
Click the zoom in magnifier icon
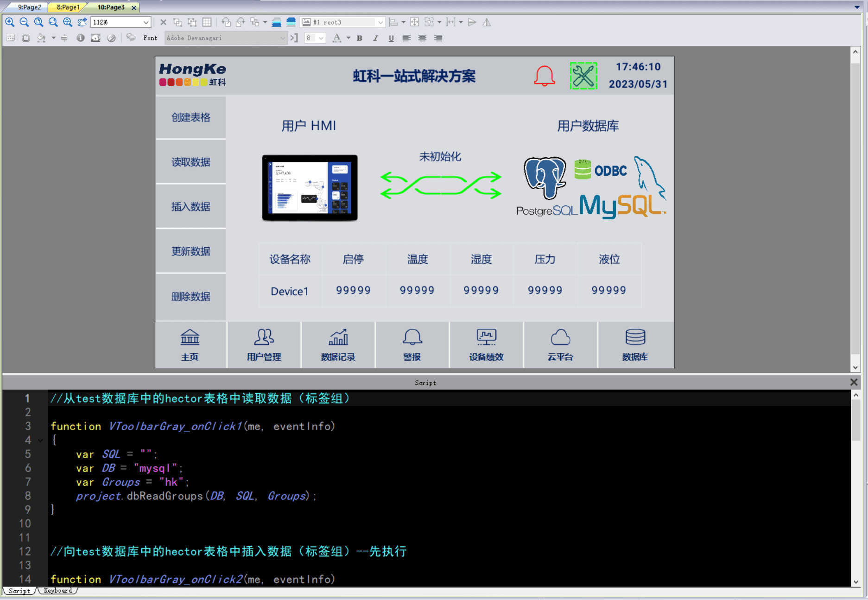tap(10, 22)
